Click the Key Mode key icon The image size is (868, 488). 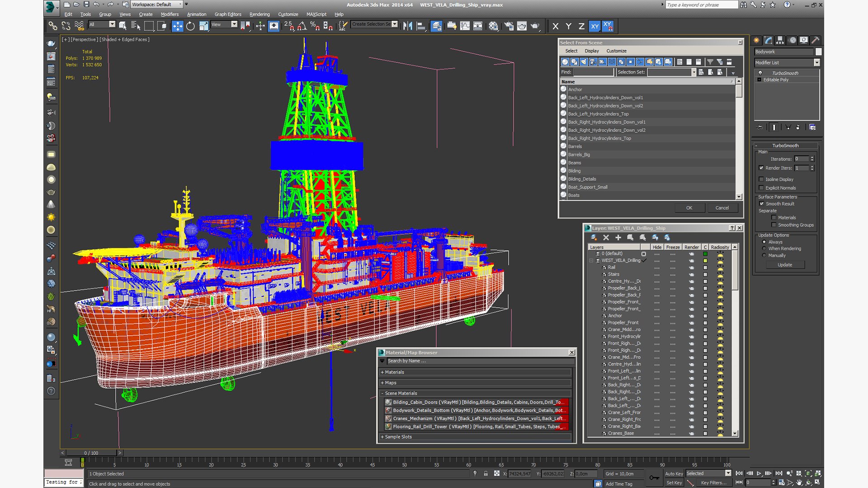tap(654, 478)
